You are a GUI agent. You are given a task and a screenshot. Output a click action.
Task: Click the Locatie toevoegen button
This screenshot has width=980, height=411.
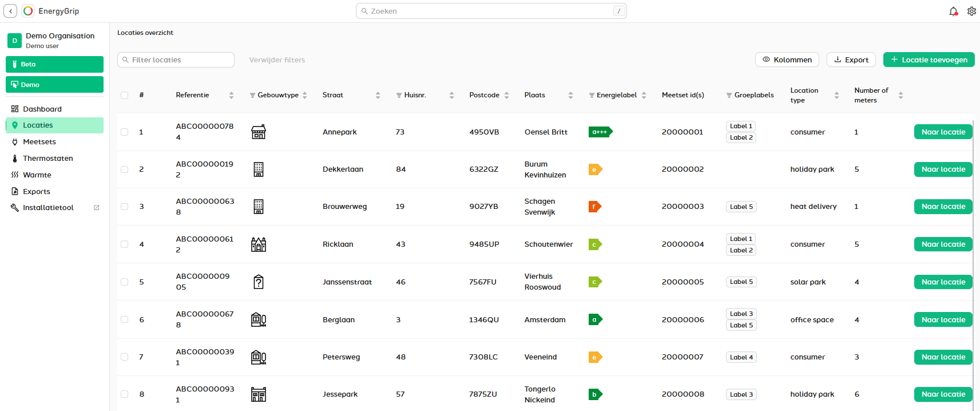(x=929, y=60)
